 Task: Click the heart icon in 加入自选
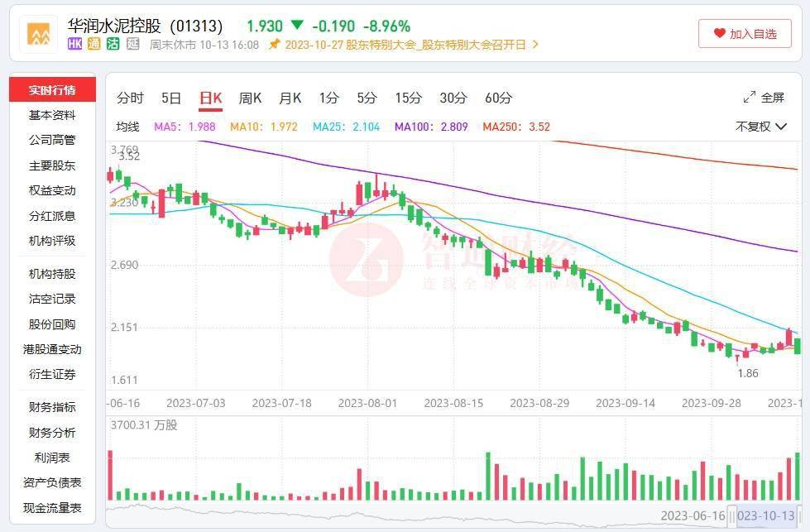[x=720, y=34]
